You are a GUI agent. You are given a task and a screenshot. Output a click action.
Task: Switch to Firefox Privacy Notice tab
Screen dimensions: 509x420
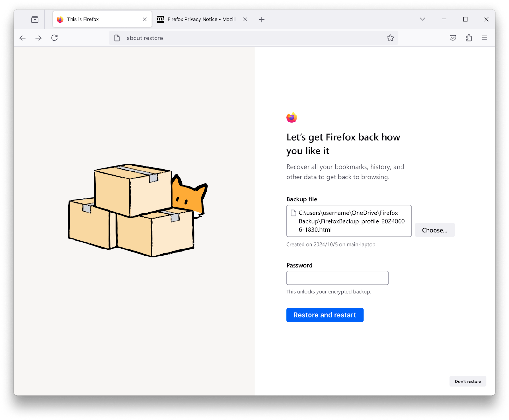(200, 19)
